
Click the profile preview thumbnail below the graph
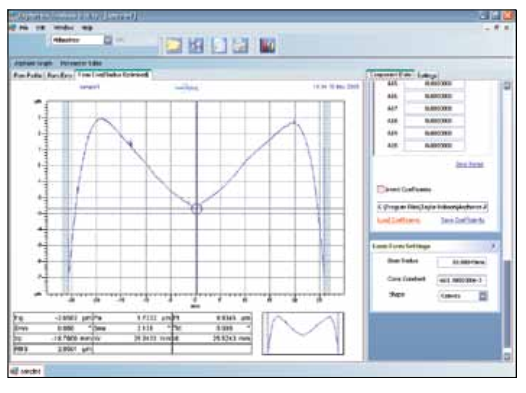coord(303,333)
